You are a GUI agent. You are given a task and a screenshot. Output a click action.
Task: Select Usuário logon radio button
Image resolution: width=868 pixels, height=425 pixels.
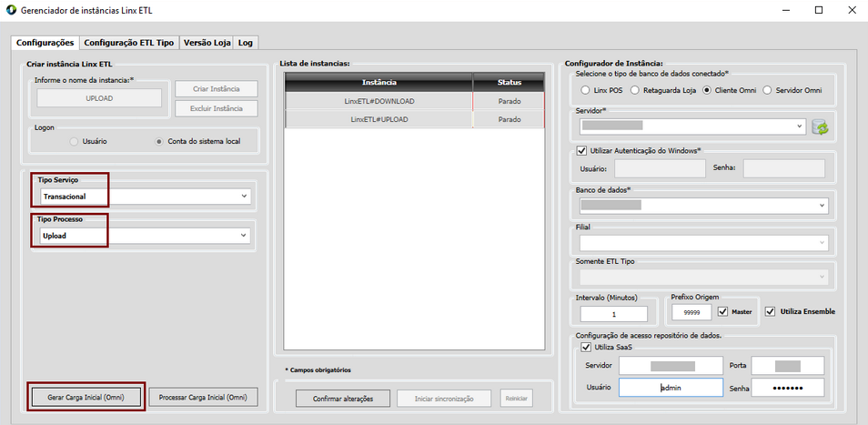click(x=74, y=142)
